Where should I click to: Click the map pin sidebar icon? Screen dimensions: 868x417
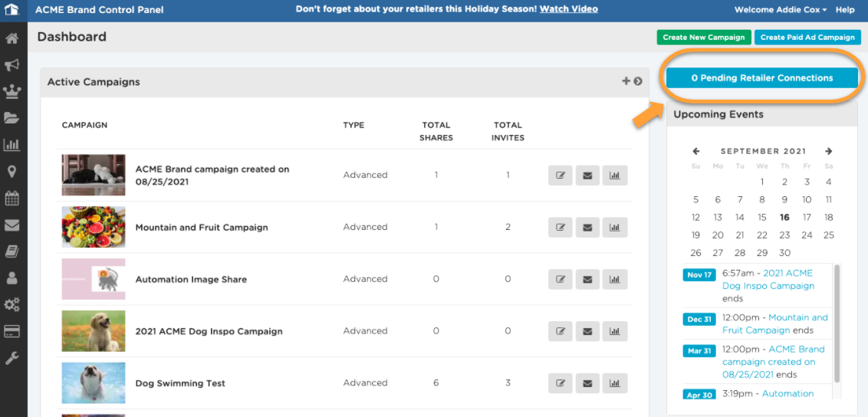pyautogui.click(x=12, y=172)
